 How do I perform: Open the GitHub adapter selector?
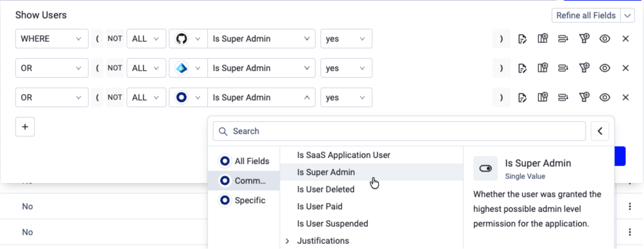click(188, 39)
